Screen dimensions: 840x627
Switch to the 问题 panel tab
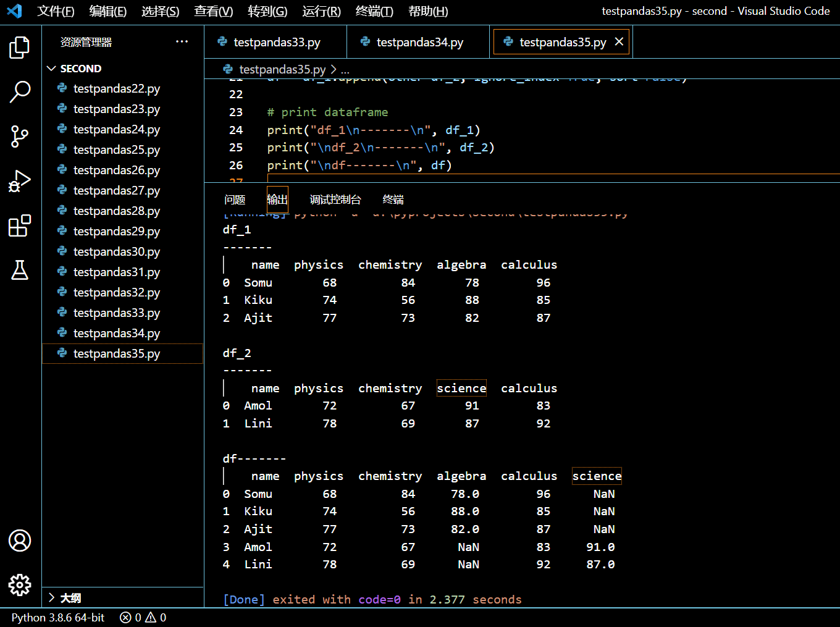click(235, 200)
